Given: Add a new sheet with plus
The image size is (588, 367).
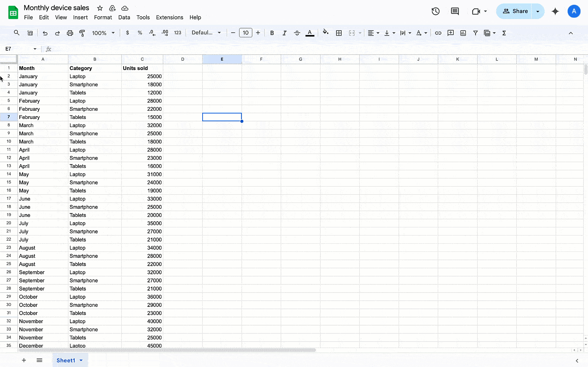Looking at the screenshot, I should [24, 360].
